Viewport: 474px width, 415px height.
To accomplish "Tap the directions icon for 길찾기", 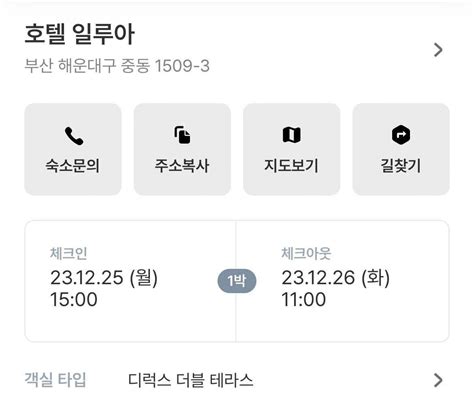I will pyautogui.click(x=401, y=135).
